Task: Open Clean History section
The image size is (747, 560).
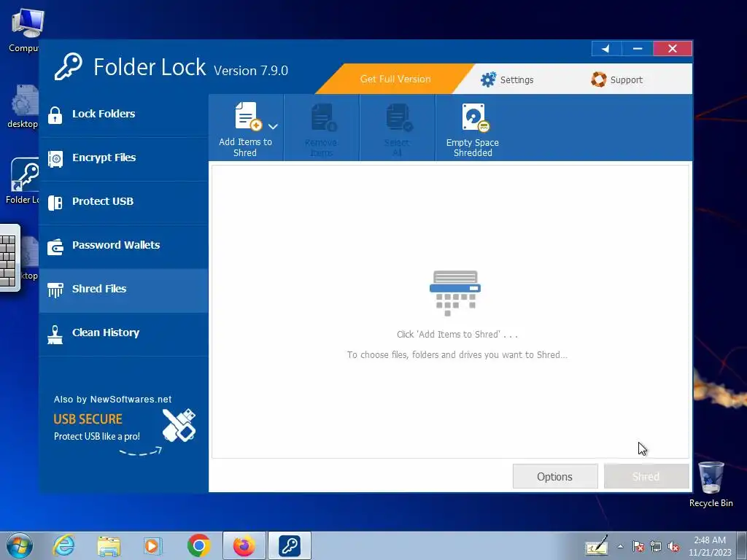Action: tap(123, 334)
